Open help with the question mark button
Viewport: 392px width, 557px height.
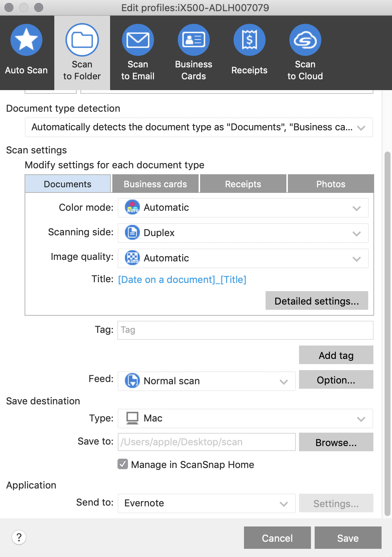point(19,537)
